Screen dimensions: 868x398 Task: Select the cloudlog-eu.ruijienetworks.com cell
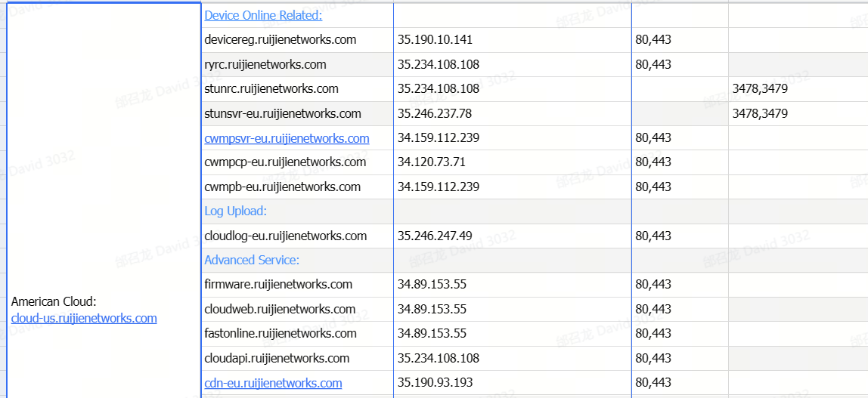click(x=297, y=236)
